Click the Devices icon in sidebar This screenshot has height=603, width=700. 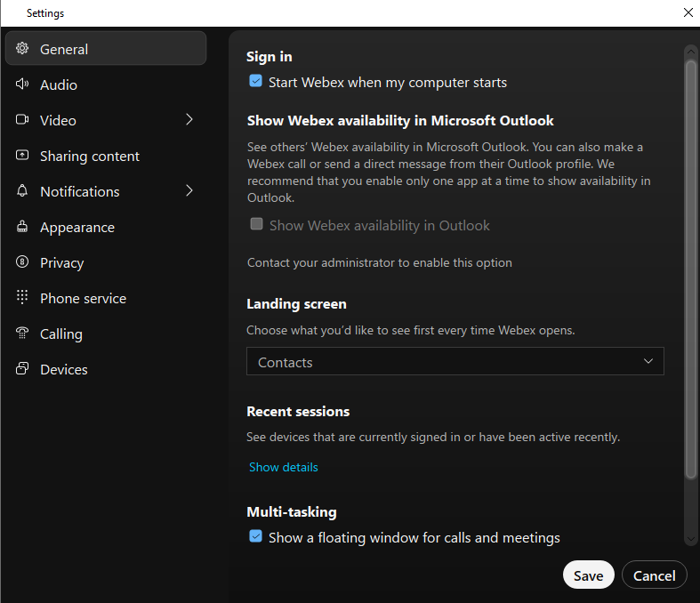(22, 369)
